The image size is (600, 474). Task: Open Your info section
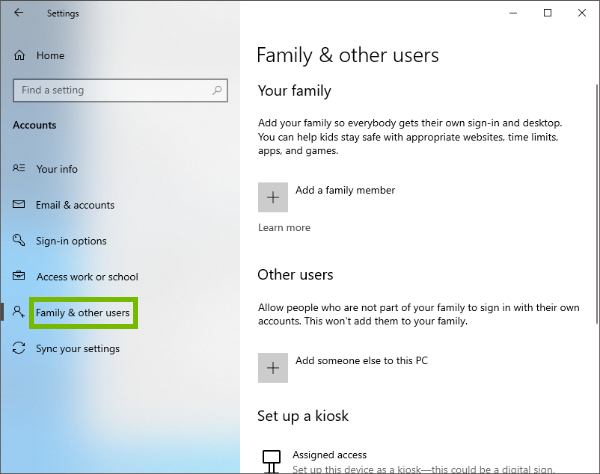pos(57,169)
